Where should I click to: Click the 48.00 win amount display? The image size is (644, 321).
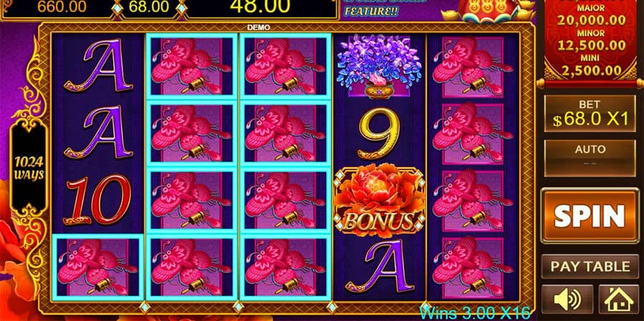coord(260,6)
